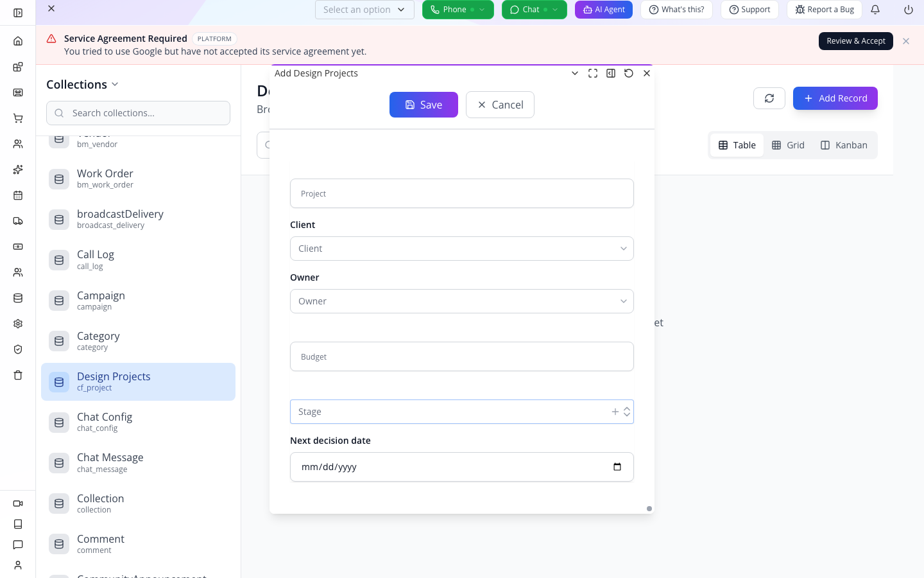Toggle the sidebar panel icon at top left
This screenshot has width=924, height=578.
(18, 13)
